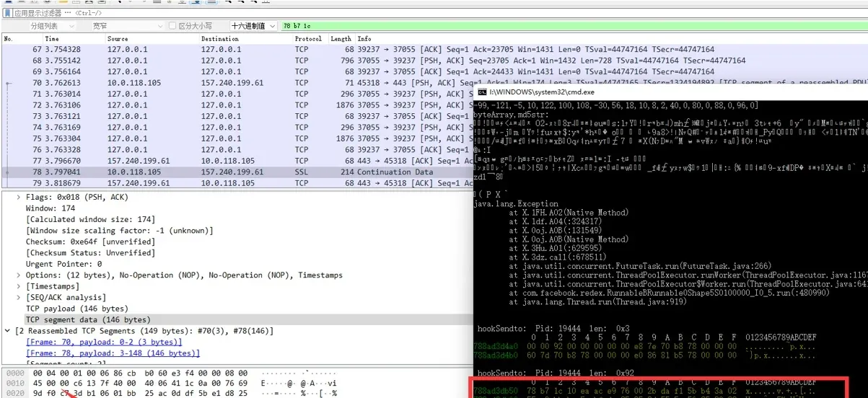This screenshot has height=398, width=868.
Task: Open the Frame: 78, payload: 3-148 link
Action: click(x=113, y=353)
